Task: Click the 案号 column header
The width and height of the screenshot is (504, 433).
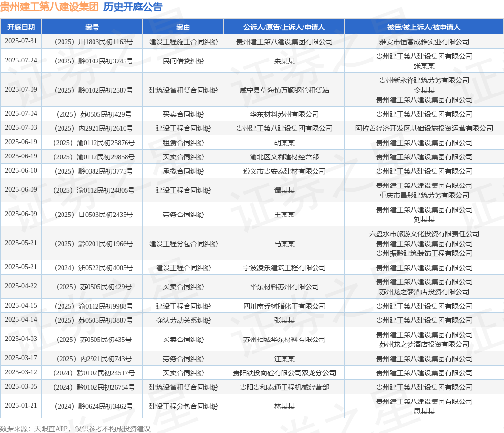Action: coord(92,27)
